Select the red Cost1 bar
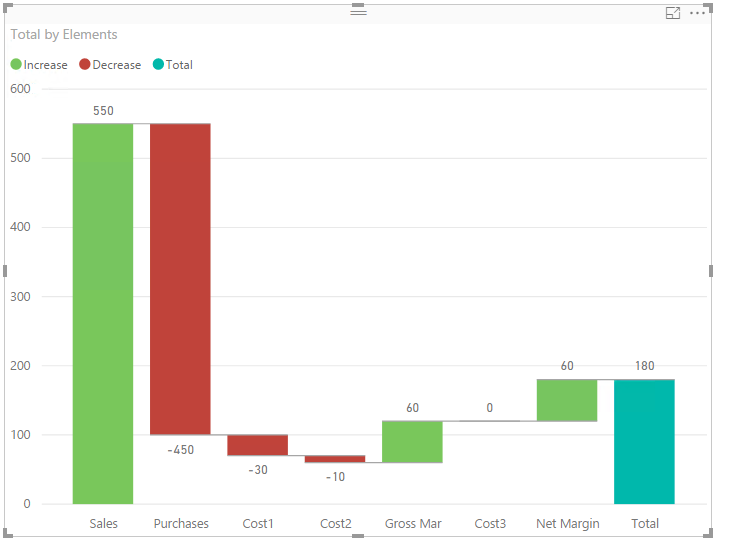 [x=258, y=445]
